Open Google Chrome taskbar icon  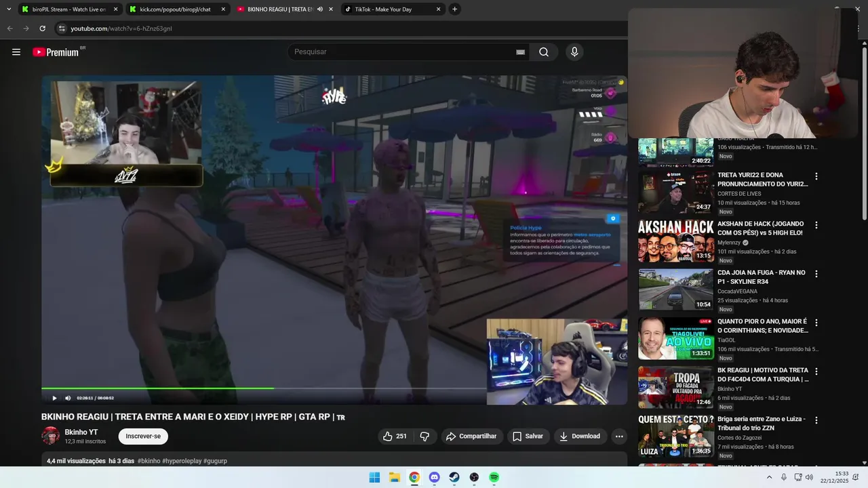[414, 477]
